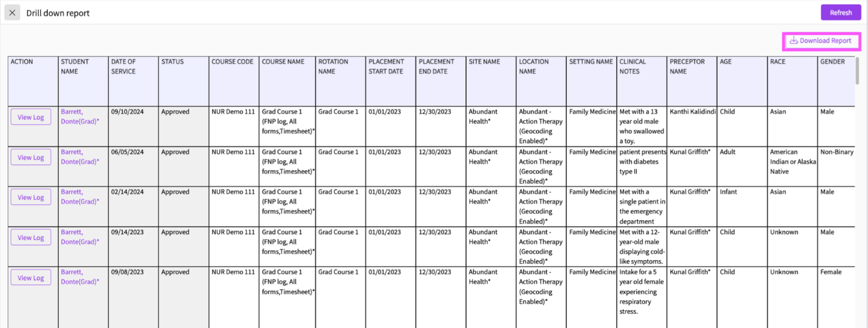Click the GENDER column header

(836, 81)
